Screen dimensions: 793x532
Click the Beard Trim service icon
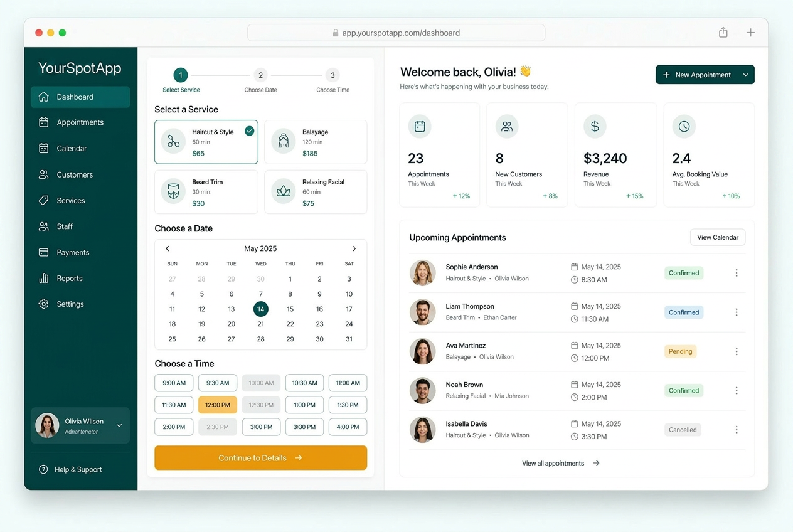[173, 191]
